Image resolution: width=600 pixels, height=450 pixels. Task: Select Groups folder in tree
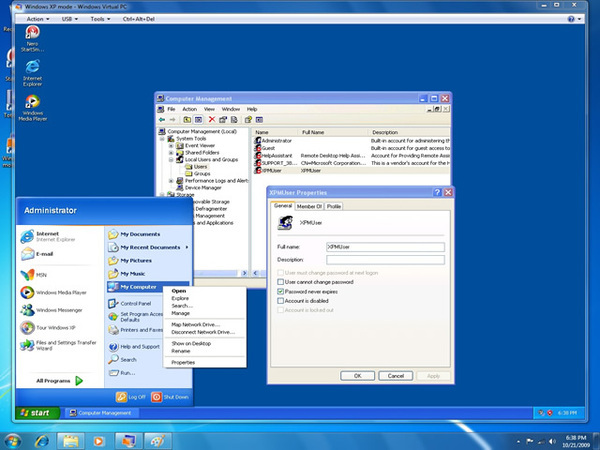198,174
